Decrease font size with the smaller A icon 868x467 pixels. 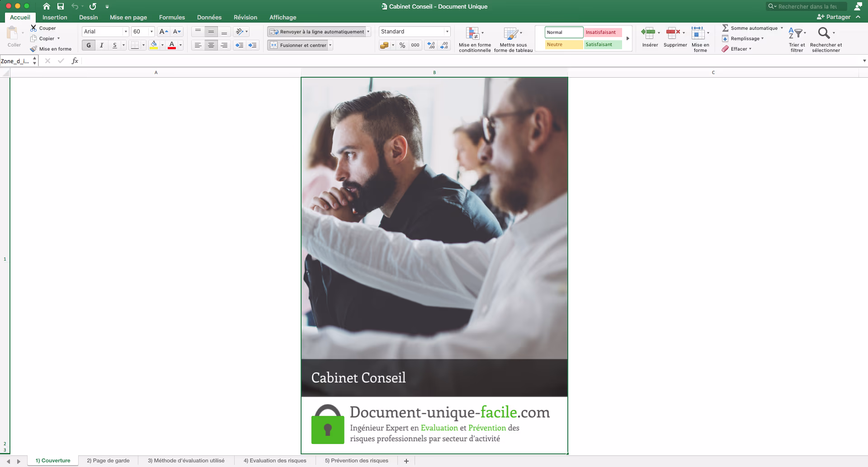coord(177,32)
